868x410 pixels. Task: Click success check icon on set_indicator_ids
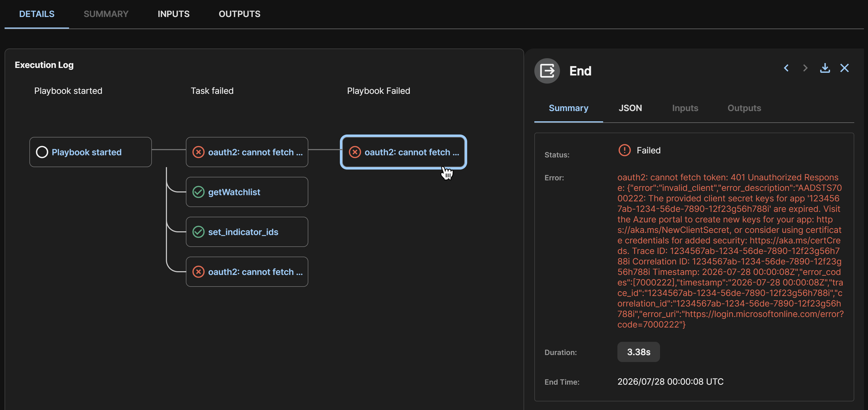click(198, 232)
